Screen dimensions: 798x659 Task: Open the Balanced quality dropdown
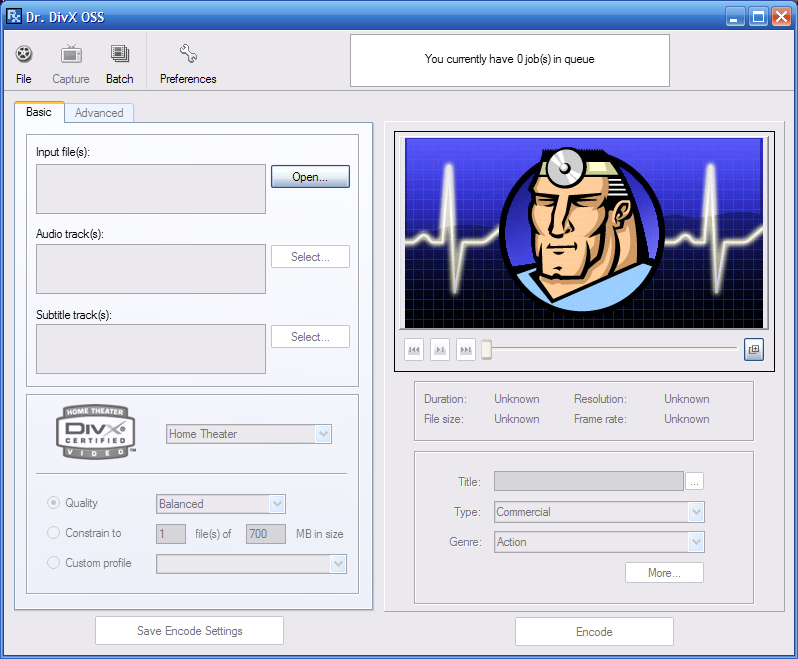coord(277,504)
